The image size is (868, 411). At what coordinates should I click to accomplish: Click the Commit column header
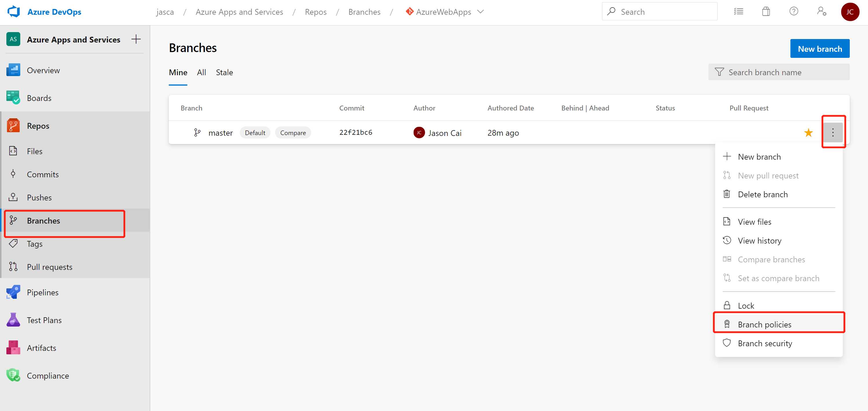pyautogui.click(x=351, y=108)
